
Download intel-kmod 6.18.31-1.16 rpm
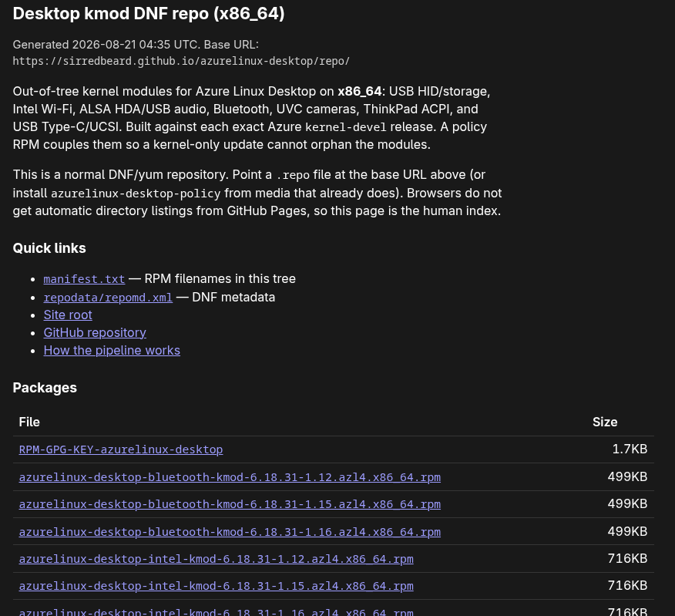(x=216, y=612)
